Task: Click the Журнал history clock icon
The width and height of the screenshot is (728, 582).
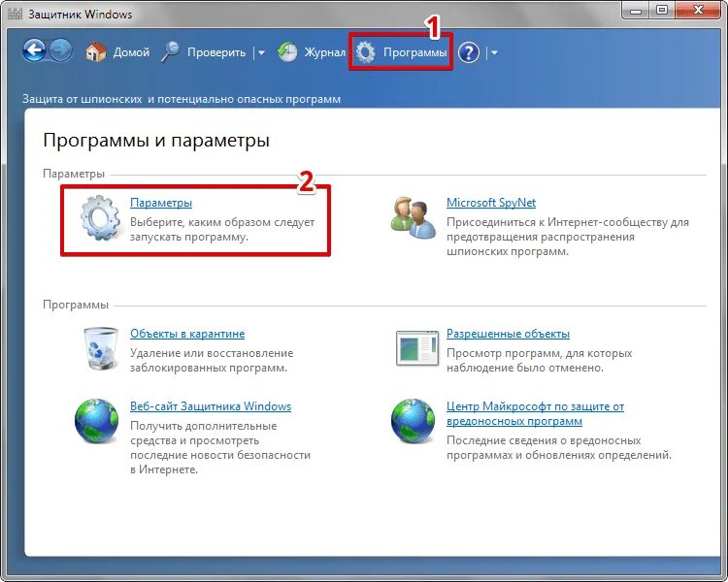Action: coord(287,52)
